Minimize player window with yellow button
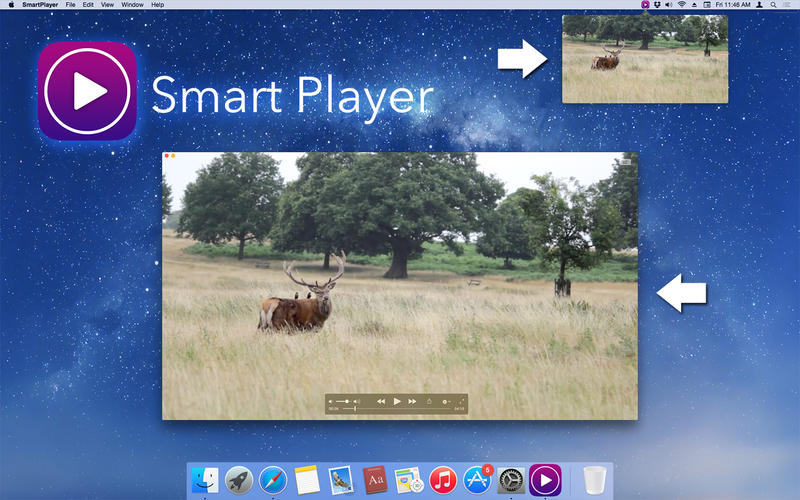Viewport: 800px width, 500px height. click(x=173, y=156)
